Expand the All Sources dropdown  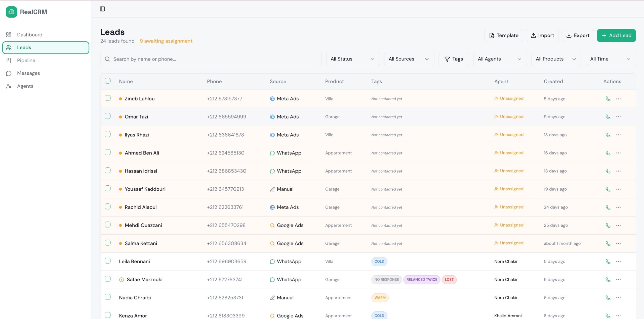pos(409,59)
